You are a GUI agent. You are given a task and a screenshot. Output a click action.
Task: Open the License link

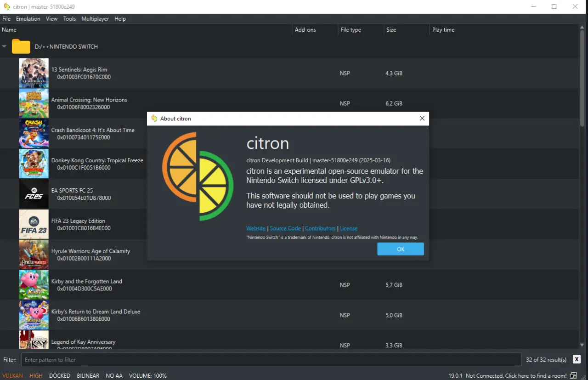point(349,228)
